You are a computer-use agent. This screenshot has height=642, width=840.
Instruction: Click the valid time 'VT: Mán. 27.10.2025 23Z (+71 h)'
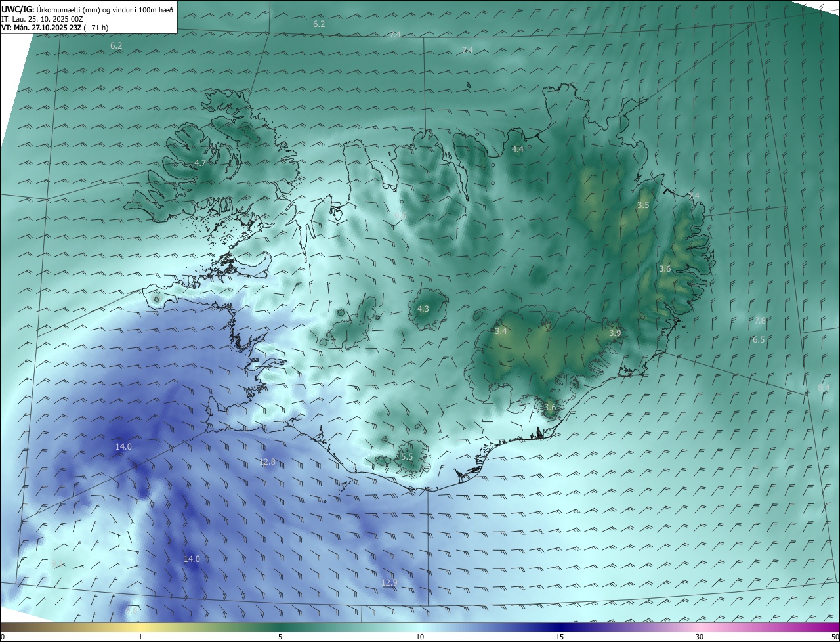(55, 28)
